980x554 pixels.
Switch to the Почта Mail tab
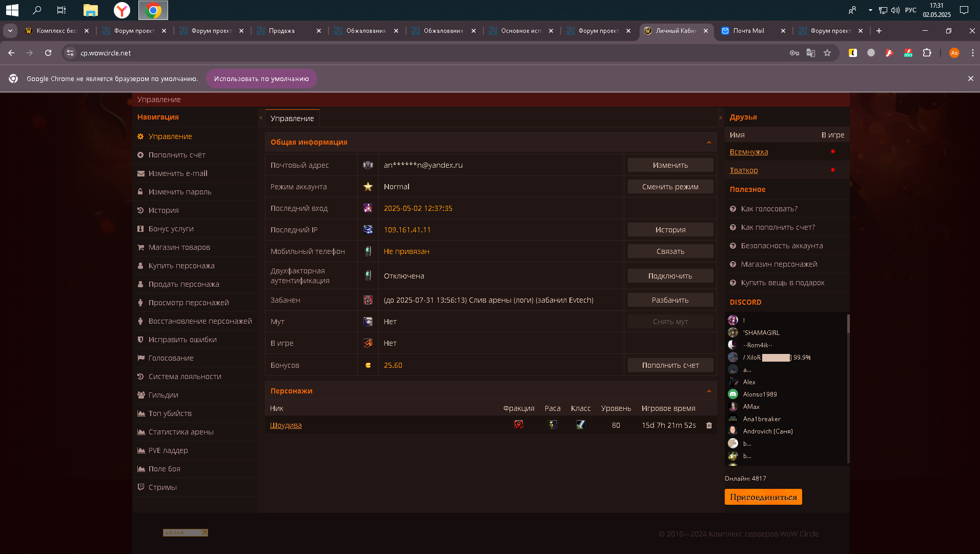tap(748, 31)
